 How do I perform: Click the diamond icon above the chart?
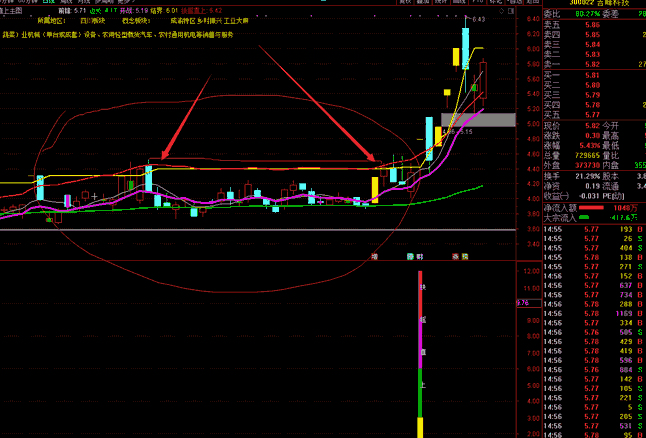[x=501, y=11]
